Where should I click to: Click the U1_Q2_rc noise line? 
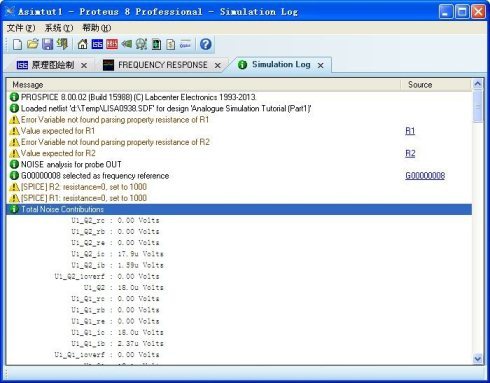pyautogui.click(x=115, y=220)
